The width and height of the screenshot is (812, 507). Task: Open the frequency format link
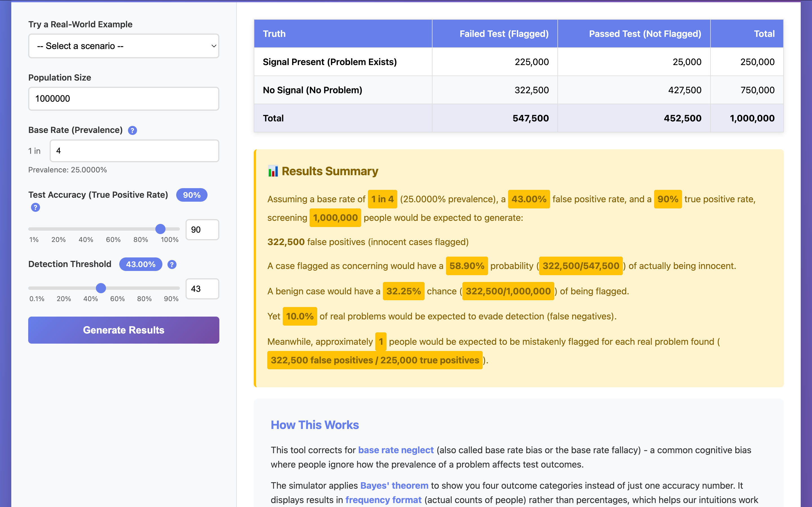pos(383,500)
